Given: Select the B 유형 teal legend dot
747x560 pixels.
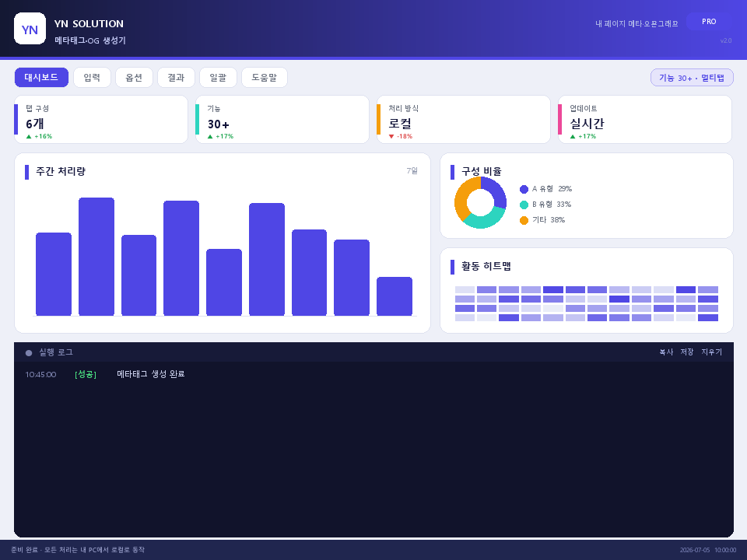Looking at the screenshot, I should point(524,205).
